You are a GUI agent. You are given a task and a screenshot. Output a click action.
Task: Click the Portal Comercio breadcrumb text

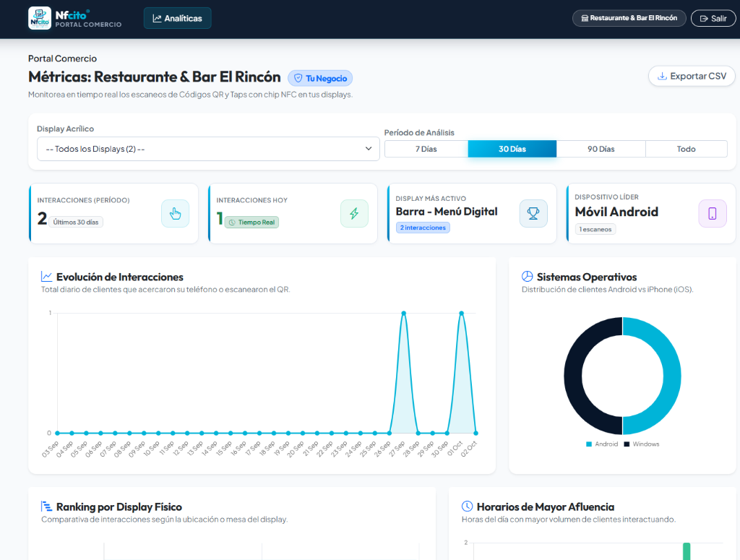62,59
